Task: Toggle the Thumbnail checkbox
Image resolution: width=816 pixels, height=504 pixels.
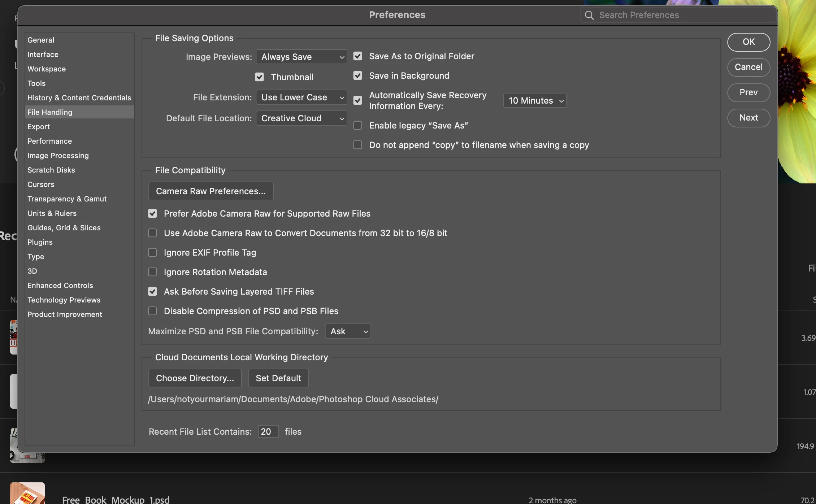Action: coord(259,77)
